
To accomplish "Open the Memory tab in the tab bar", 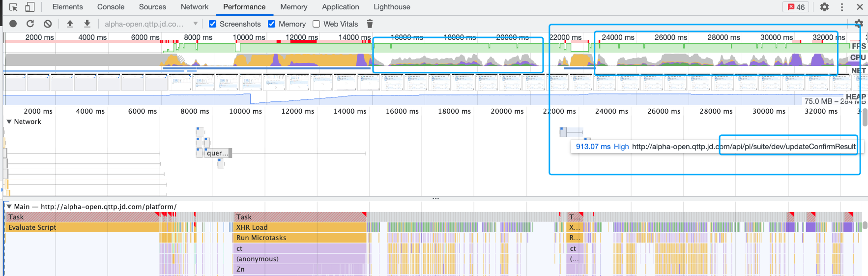I will point(294,7).
